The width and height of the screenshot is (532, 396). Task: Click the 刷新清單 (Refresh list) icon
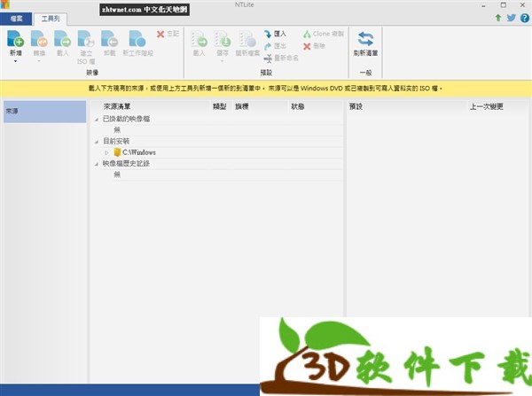click(x=365, y=39)
